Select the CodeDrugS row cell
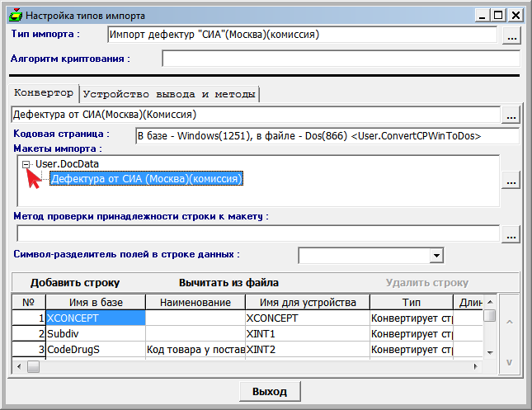The height and width of the screenshot is (410, 532). click(x=96, y=349)
